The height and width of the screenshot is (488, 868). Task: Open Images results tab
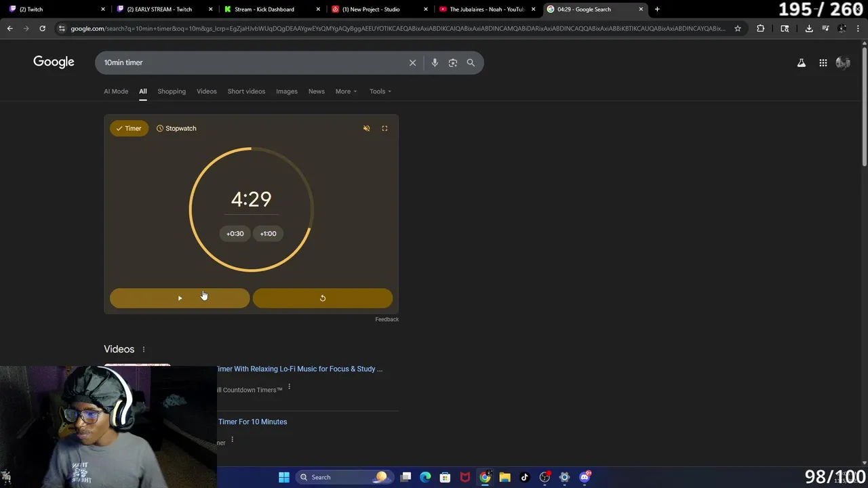tap(287, 91)
